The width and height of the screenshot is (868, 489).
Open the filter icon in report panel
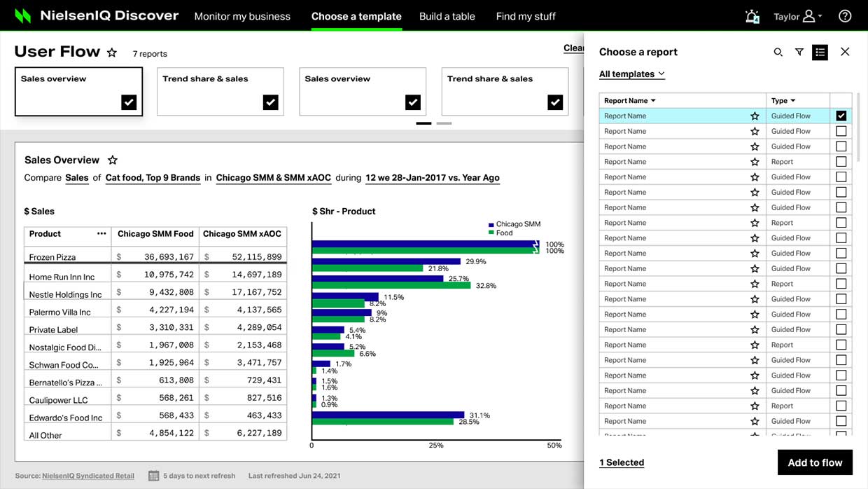(x=799, y=52)
